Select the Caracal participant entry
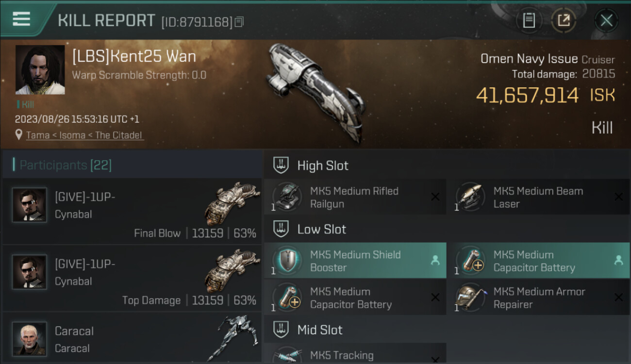 coord(132,338)
